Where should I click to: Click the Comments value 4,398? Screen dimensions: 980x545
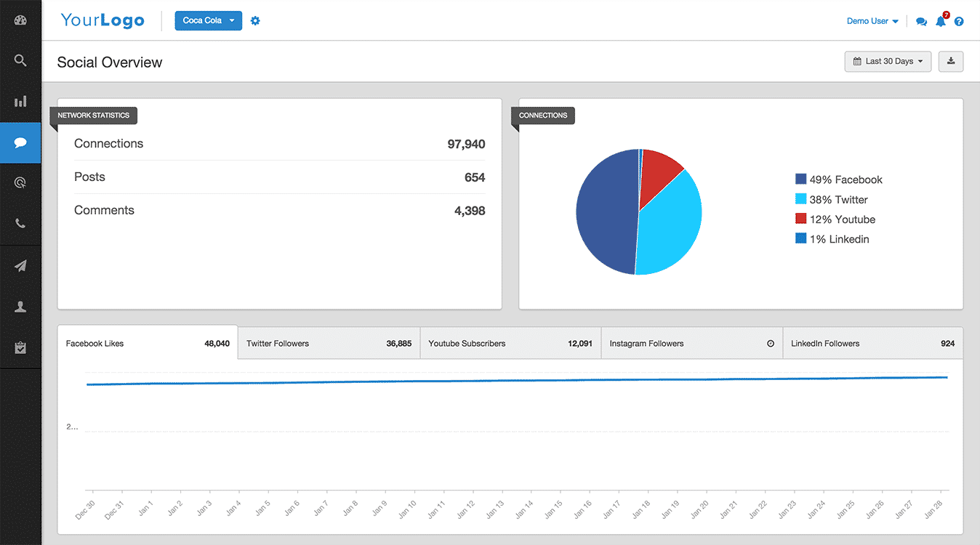[x=470, y=211]
